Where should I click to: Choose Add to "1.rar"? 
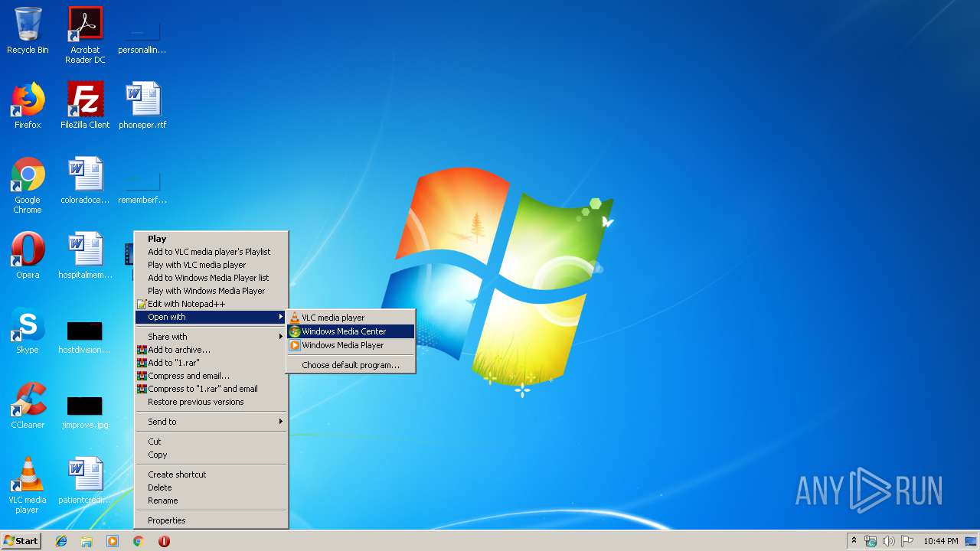pos(211,363)
